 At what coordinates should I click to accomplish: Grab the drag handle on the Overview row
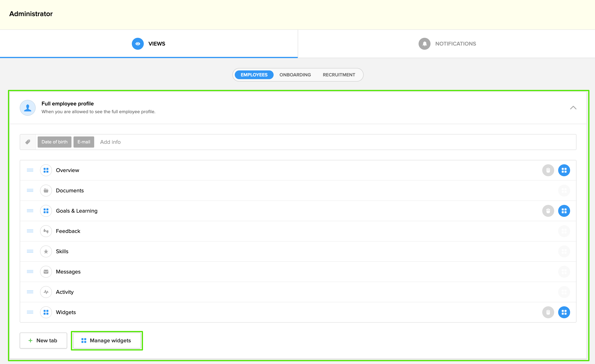30,170
